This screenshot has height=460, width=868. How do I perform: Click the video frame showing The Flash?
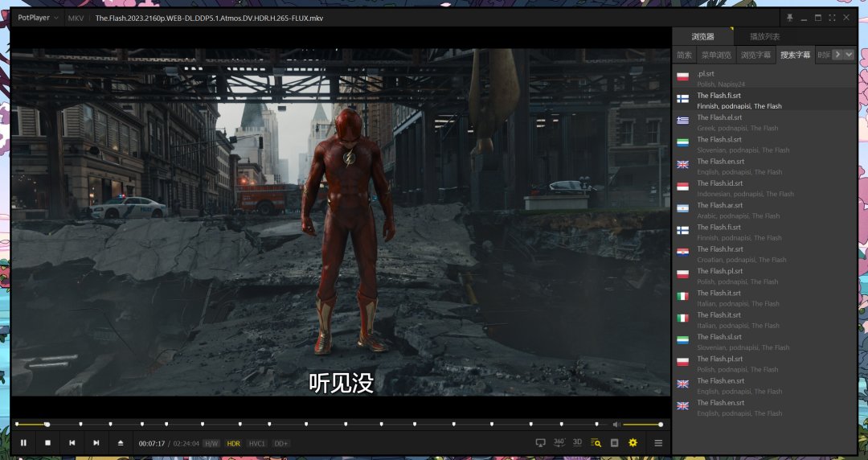341,222
